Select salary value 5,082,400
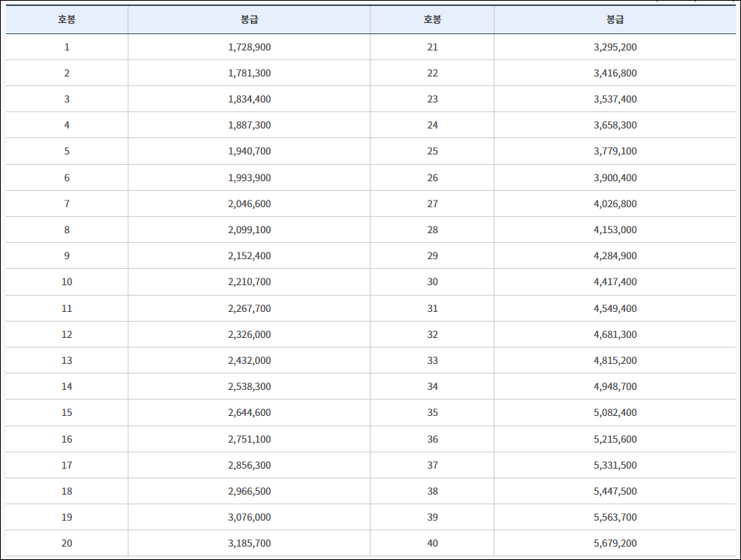The image size is (741, 560). (x=615, y=412)
